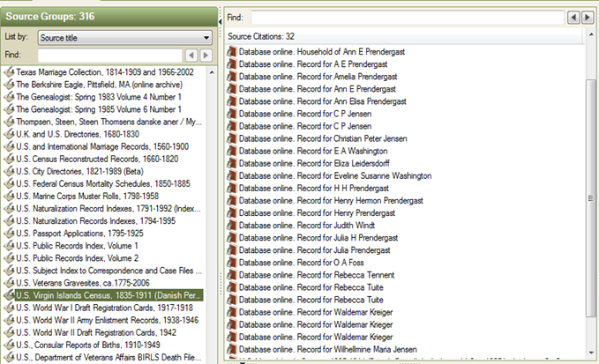599x364 pixels.
Task: Click previous arrow next to Source Groups Find
Action: coord(191,56)
